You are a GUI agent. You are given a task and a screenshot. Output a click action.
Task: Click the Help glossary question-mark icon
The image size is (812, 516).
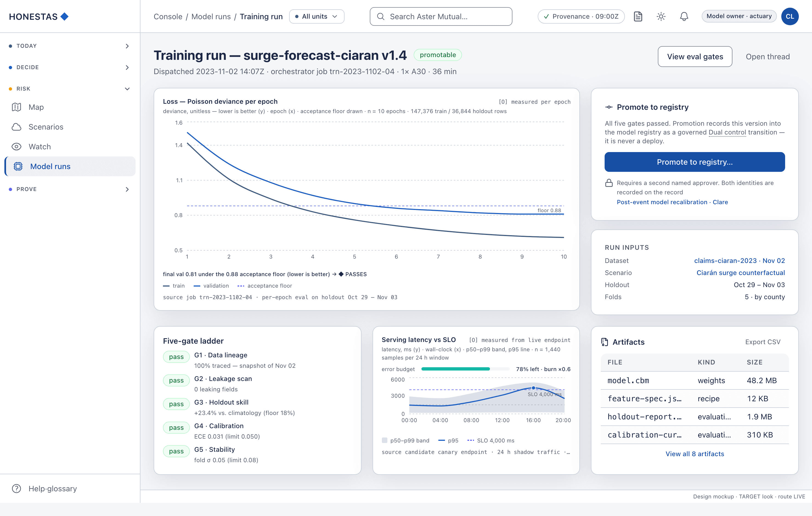pyautogui.click(x=16, y=488)
